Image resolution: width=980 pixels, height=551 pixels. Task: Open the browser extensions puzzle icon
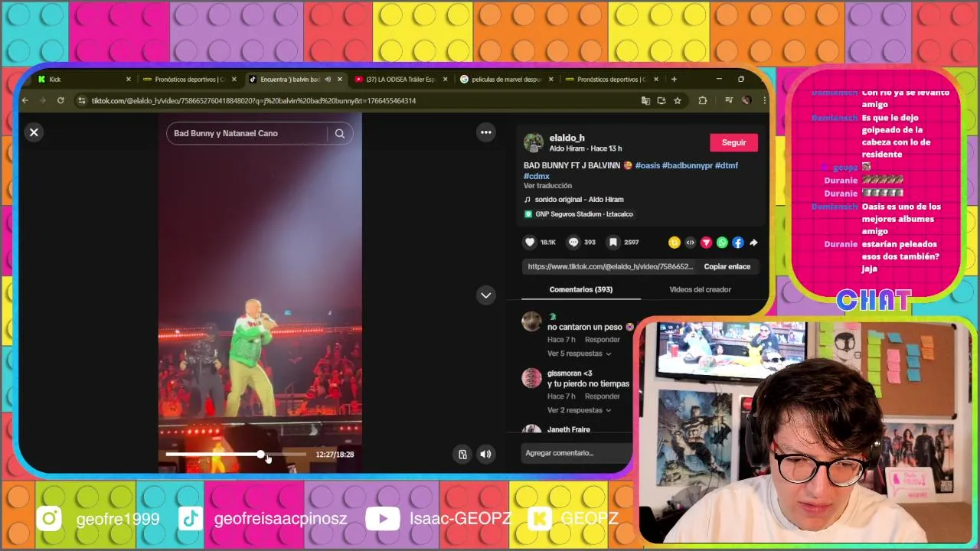(x=702, y=100)
